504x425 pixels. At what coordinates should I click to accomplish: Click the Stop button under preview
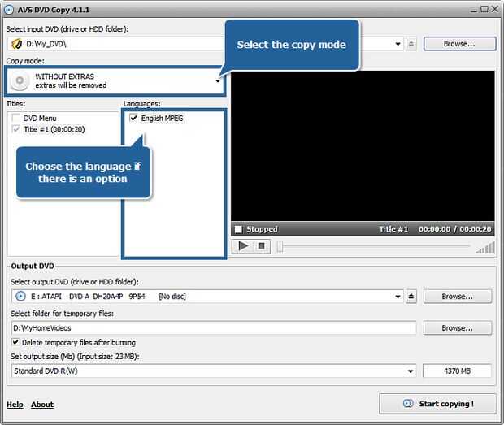tap(262, 246)
